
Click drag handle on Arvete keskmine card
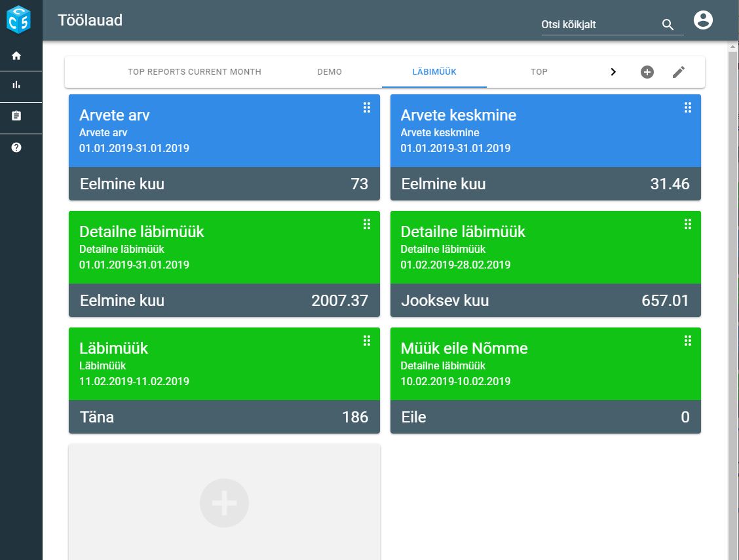(688, 107)
